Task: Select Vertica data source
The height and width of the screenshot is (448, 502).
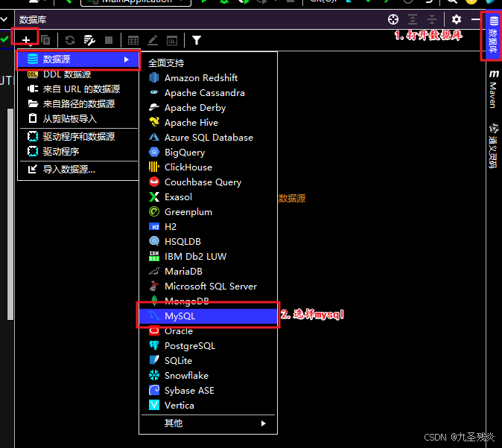Action: 208,405
